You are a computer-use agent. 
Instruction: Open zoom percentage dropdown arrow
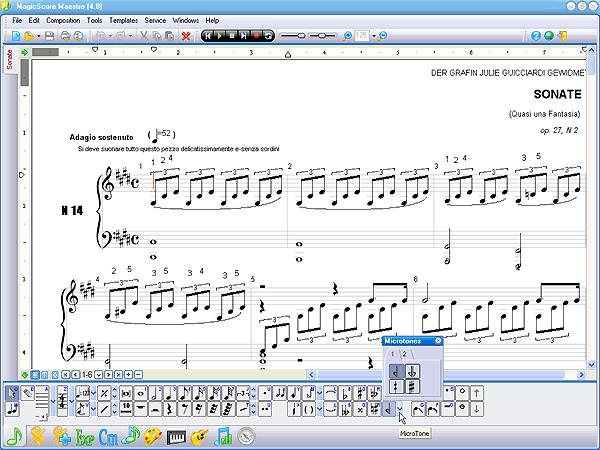(374, 36)
